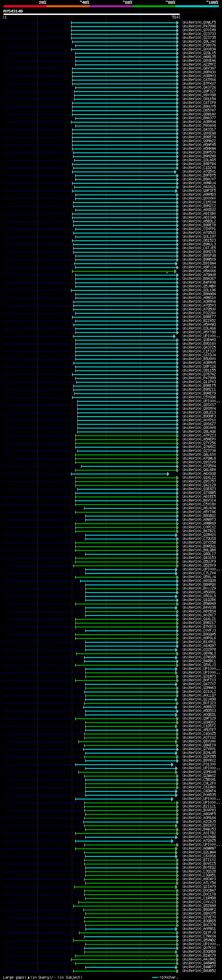Viewport: 222px width, 980px height.
Task: Click the UniRef100_B4WRT7 label
Action: coord(199,967)
